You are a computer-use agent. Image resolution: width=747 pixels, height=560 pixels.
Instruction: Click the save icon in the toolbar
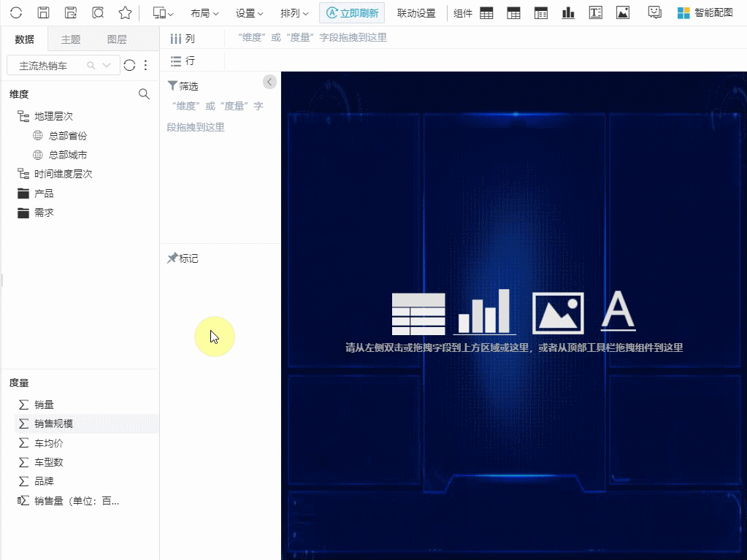point(44,13)
